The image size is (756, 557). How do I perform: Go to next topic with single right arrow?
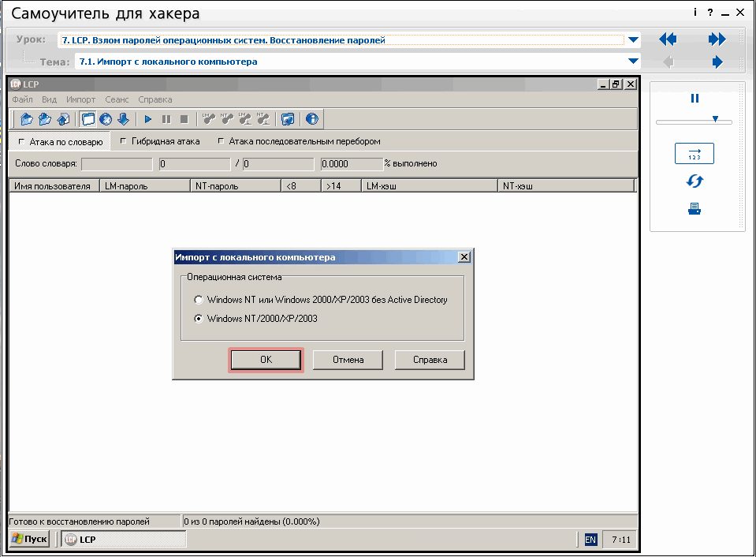(717, 62)
